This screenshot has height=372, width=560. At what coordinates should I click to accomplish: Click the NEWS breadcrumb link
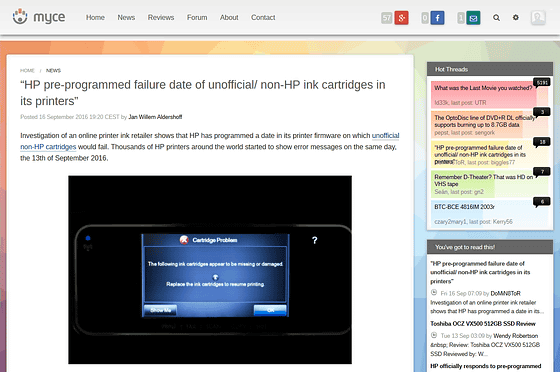(x=53, y=70)
